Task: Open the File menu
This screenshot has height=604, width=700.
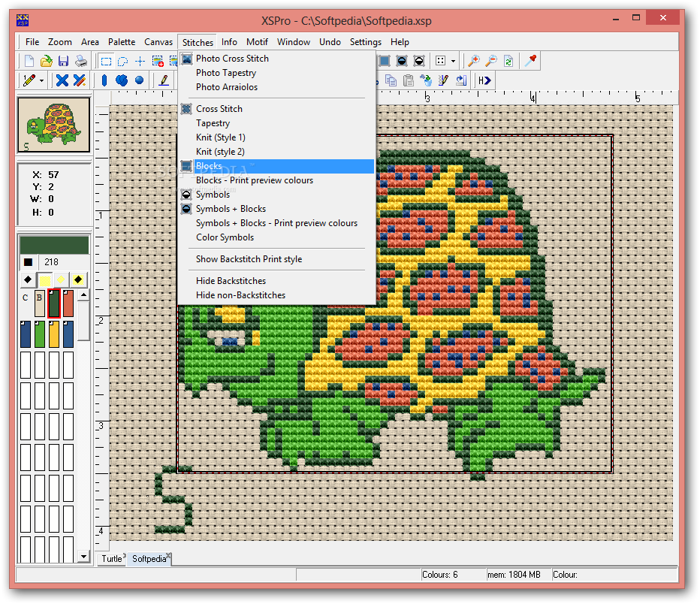Action: coord(32,42)
